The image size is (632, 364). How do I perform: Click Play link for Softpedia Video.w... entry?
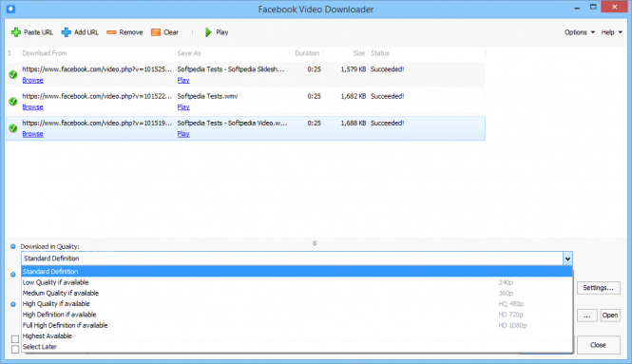183,134
